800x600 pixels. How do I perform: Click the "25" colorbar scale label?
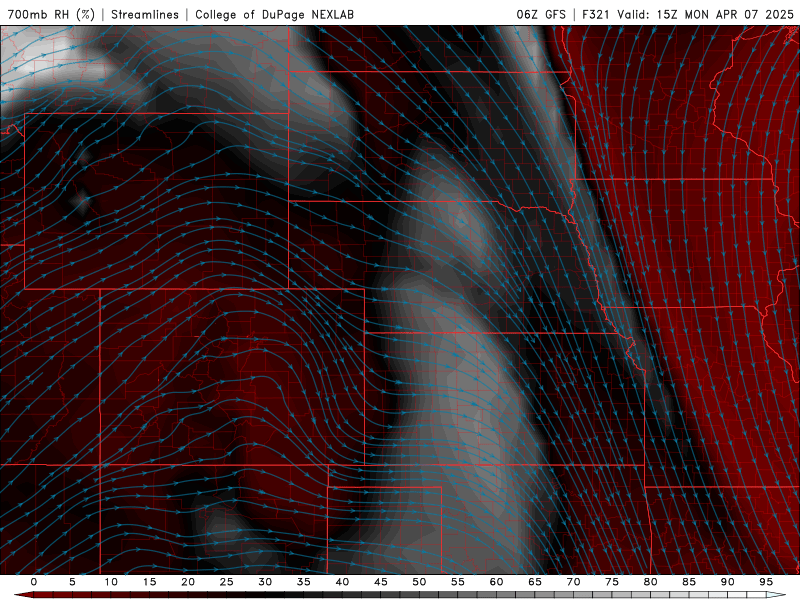(x=227, y=582)
